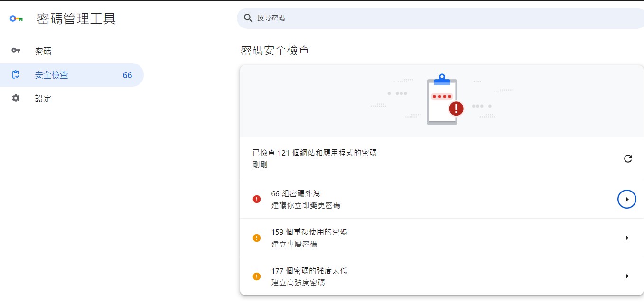Expand the 159 個重複使用的密碼 arrow
Viewport: 644px width, 302px height.
(627, 238)
